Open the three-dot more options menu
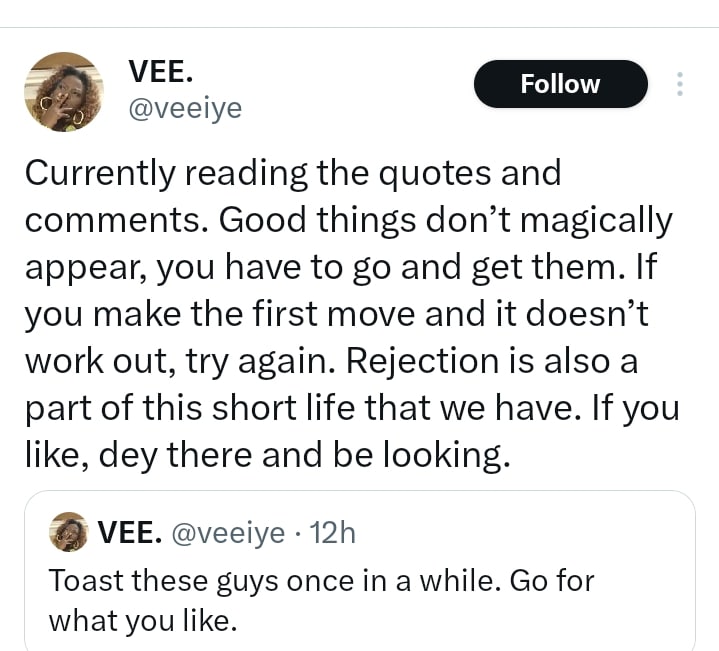719x651 pixels. pos(680,84)
